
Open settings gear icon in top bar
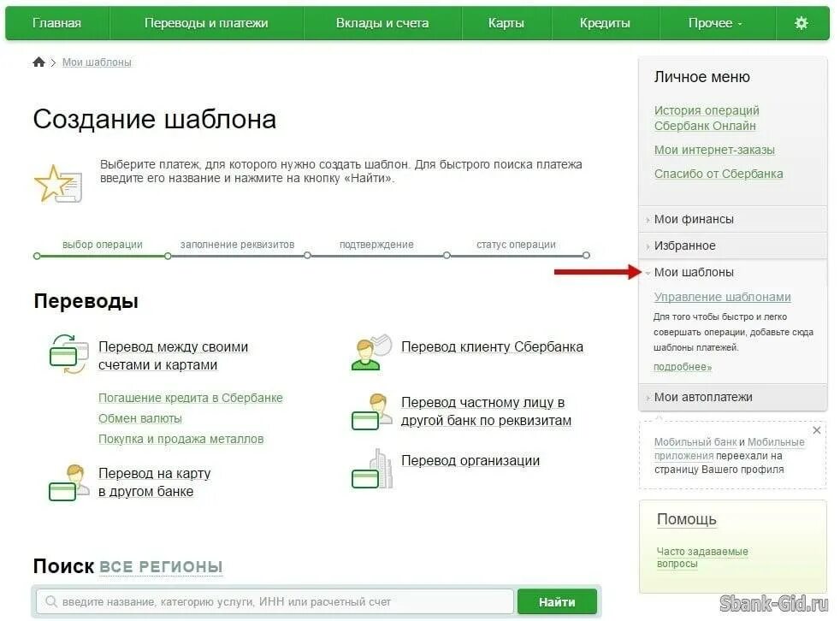[801, 23]
